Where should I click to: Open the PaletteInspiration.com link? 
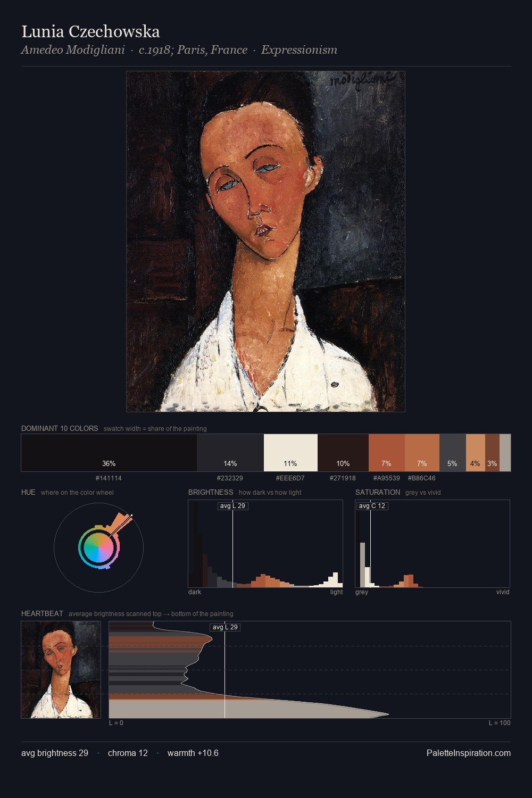[x=469, y=753]
